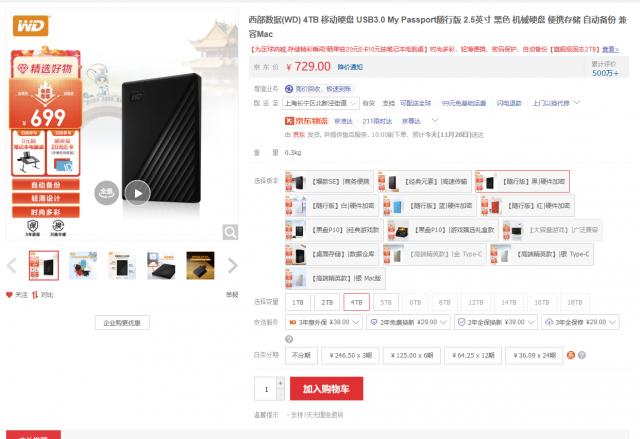Screen dimensions: 640x439
Task: Click the WD brand logo
Action: click(x=31, y=26)
